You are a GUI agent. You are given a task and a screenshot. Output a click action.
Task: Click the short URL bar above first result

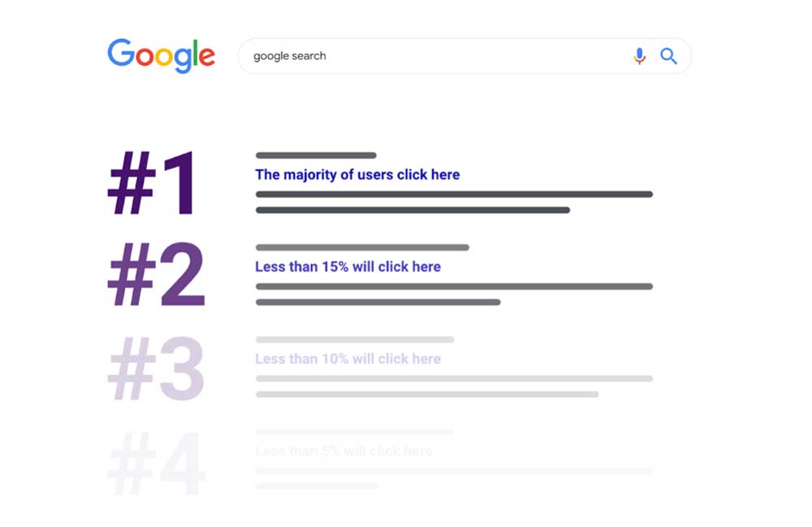316,155
